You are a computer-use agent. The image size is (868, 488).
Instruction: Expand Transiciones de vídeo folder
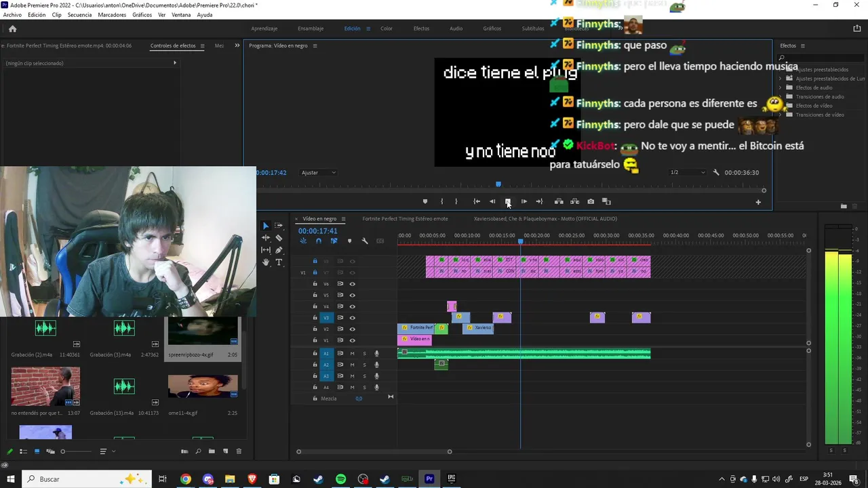click(780, 115)
